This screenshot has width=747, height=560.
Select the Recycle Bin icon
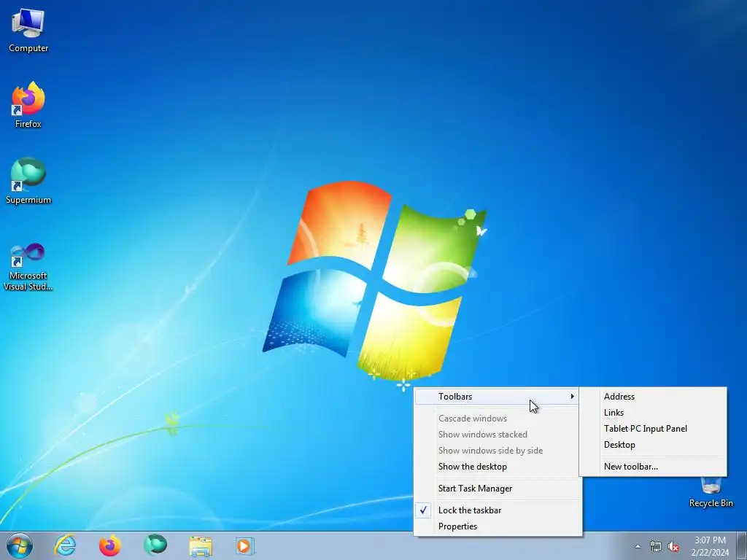pyautogui.click(x=711, y=491)
